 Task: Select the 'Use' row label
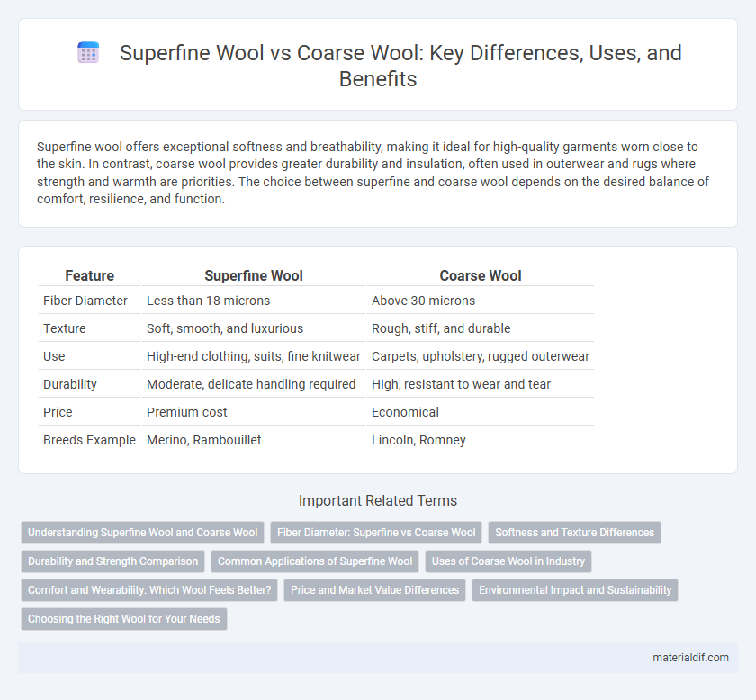pos(54,357)
